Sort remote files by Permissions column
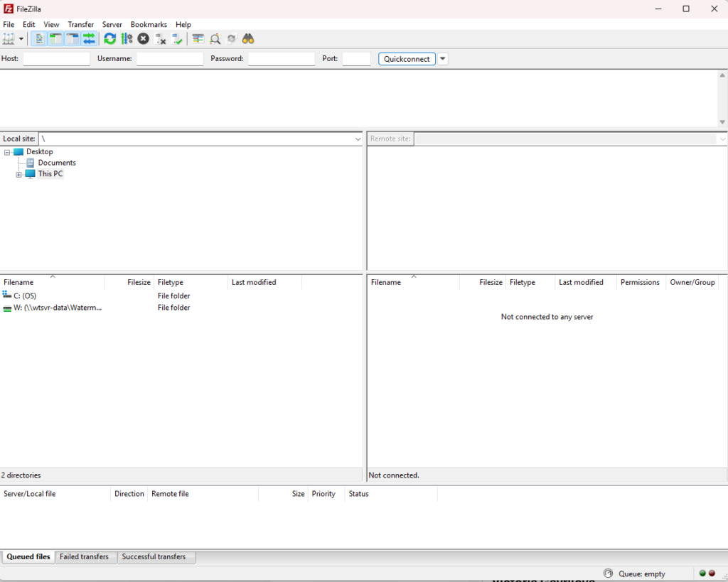The width and height of the screenshot is (728, 582). [x=641, y=282]
